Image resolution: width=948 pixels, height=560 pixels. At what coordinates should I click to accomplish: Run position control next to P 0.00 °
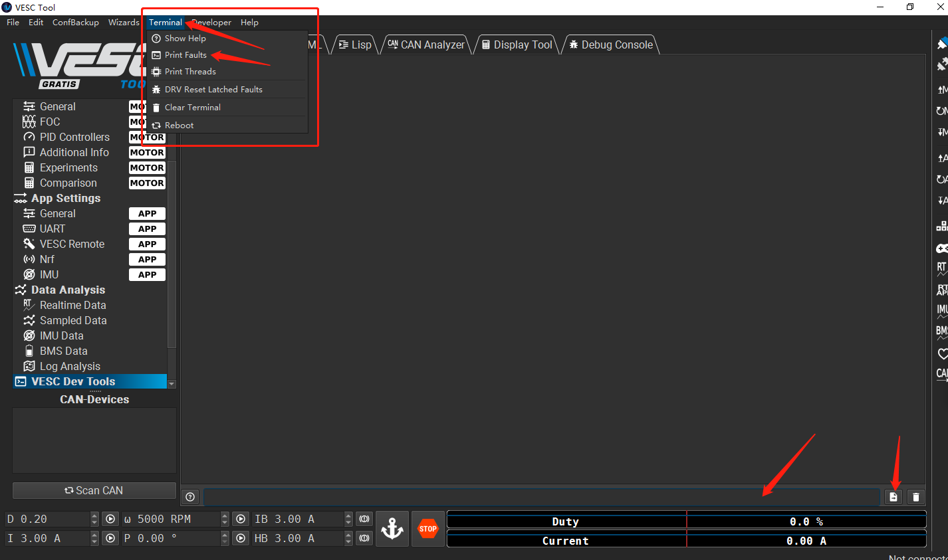[x=241, y=538]
